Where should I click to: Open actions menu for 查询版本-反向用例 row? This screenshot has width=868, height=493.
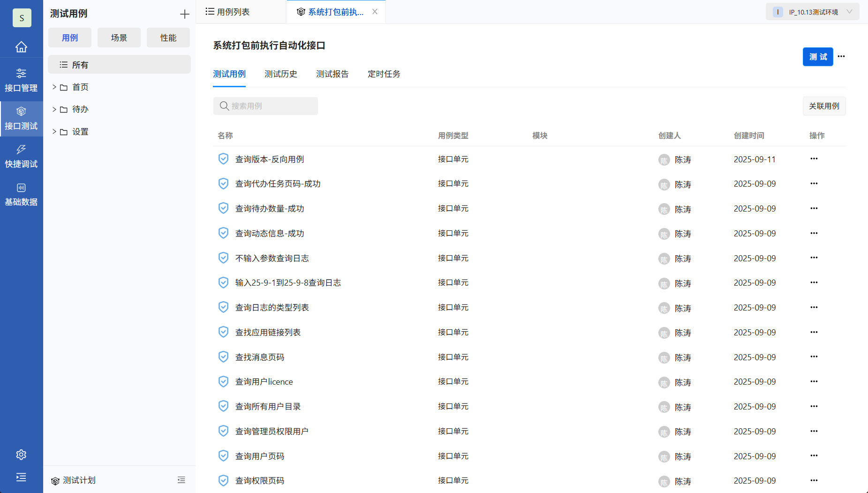coord(813,159)
